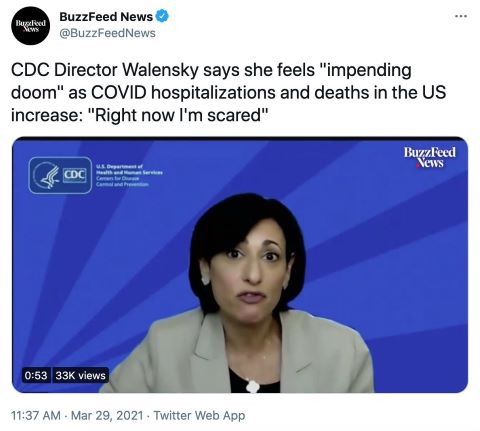The width and height of the screenshot is (480, 431).
Task: Click the 33K views counter
Action: 80,375
